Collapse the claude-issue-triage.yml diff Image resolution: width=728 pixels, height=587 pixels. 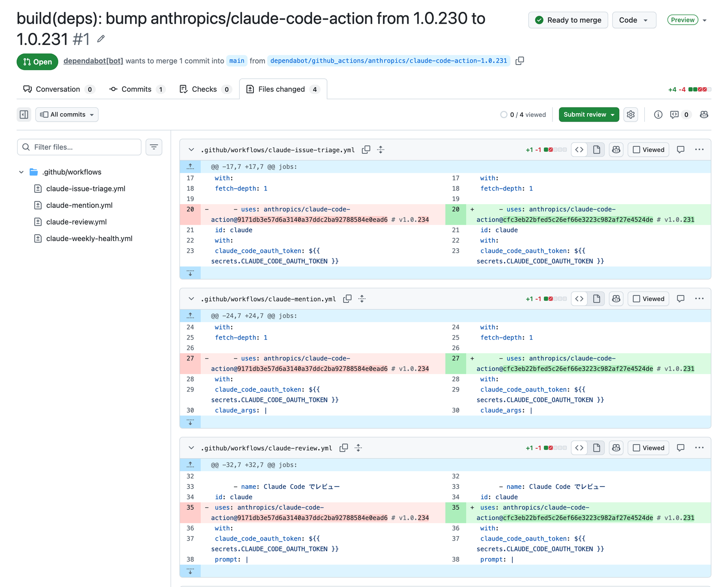click(191, 150)
